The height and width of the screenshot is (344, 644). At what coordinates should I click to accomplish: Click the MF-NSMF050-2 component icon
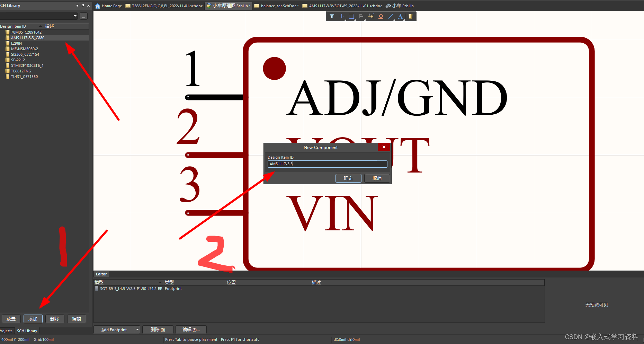pos(8,49)
